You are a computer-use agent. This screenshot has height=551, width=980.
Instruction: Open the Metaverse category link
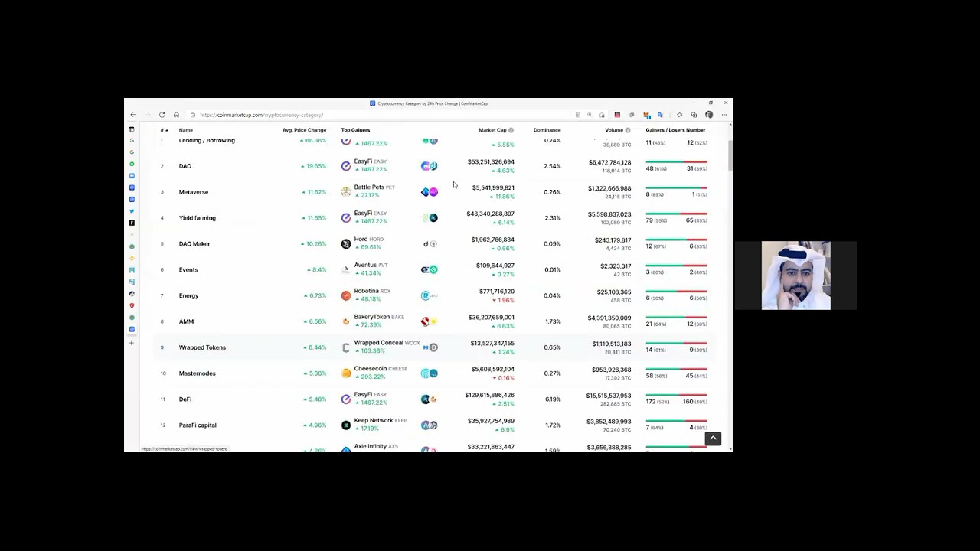194,192
